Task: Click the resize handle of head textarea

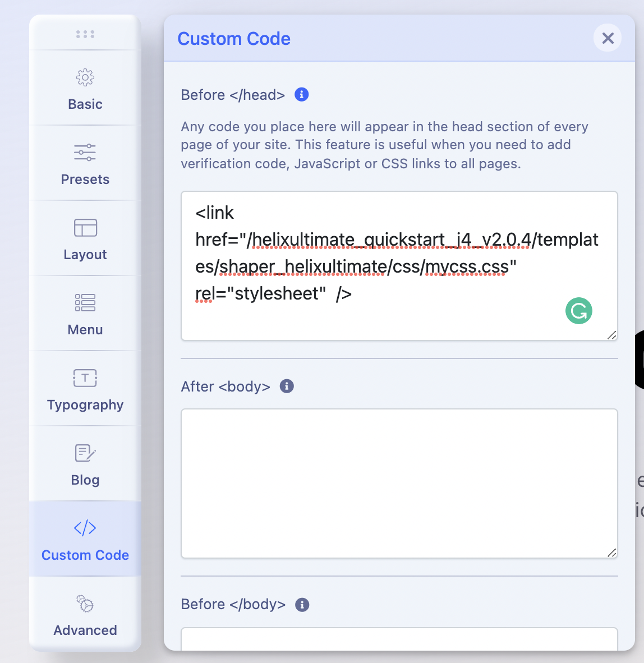Action: (611, 335)
